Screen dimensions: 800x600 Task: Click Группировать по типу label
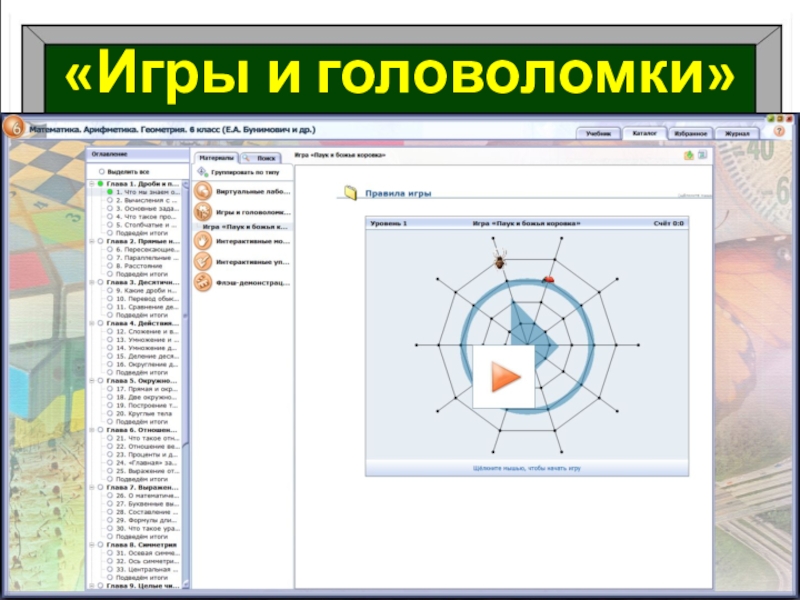pyautogui.click(x=245, y=172)
